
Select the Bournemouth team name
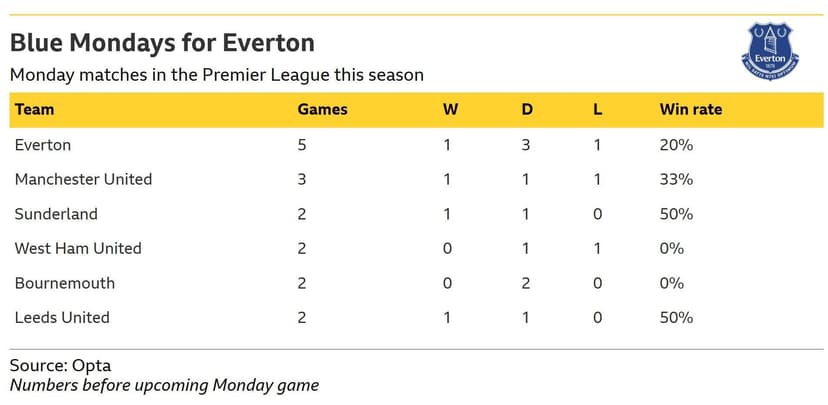coord(65,283)
